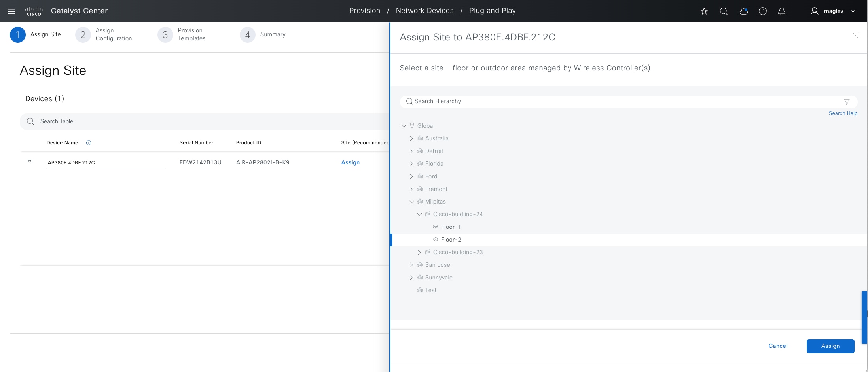This screenshot has width=868, height=372.
Task: Collapse the Milpitas site node
Action: pos(411,202)
